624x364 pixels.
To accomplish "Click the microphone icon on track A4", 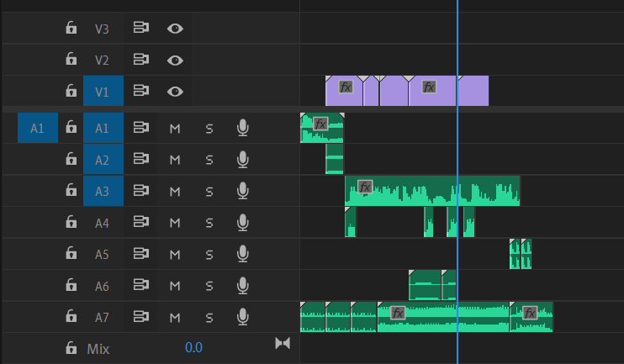I will point(242,223).
